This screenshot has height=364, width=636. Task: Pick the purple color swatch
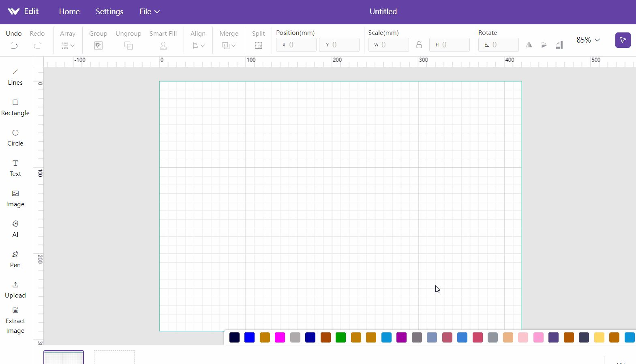[x=402, y=337]
